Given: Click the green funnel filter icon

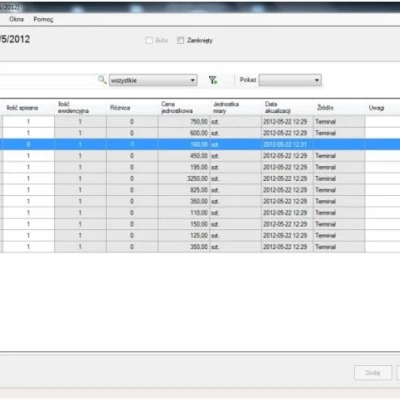Looking at the screenshot, I should coord(213,80).
